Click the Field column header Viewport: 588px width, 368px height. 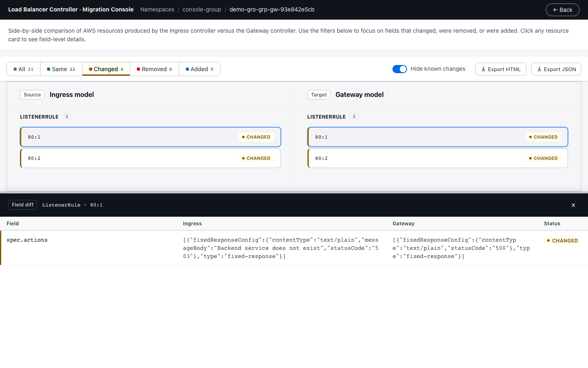pyautogui.click(x=13, y=224)
